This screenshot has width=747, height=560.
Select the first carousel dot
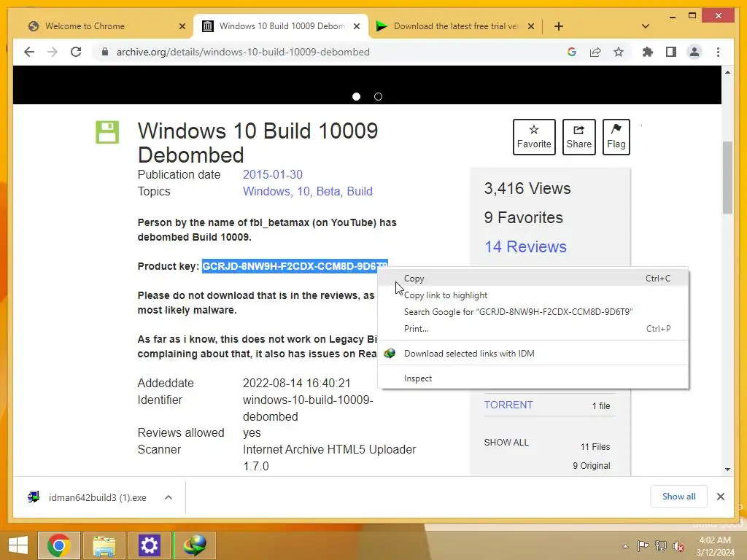tap(356, 97)
